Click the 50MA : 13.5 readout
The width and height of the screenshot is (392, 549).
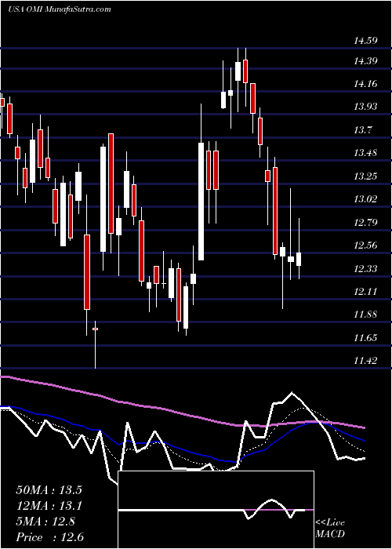coord(49,490)
